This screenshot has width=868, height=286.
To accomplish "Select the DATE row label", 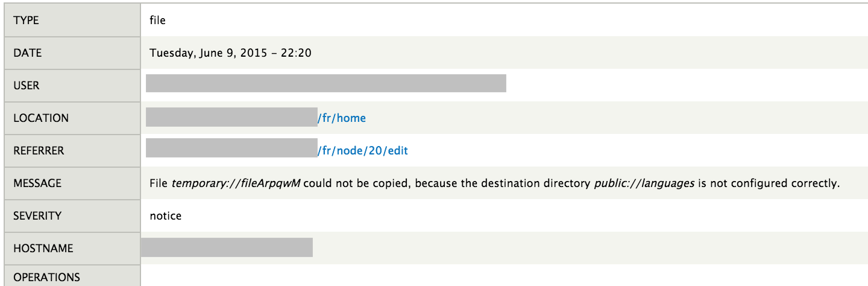I will 27,53.
